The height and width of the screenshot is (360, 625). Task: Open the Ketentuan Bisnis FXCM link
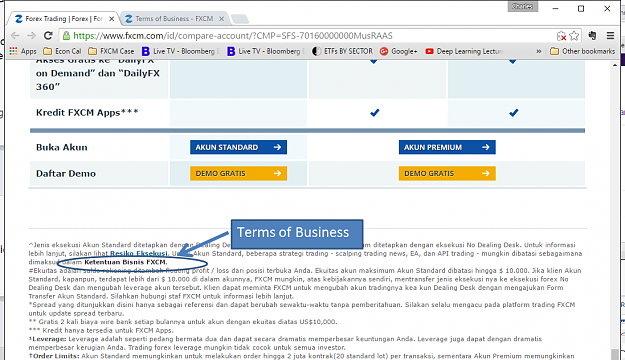[125, 262]
